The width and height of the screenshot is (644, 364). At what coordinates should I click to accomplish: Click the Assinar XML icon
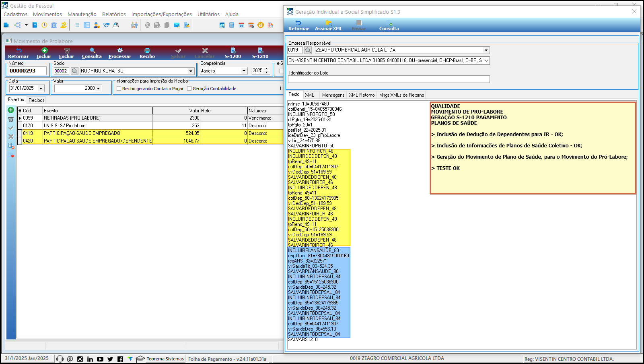[329, 23]
